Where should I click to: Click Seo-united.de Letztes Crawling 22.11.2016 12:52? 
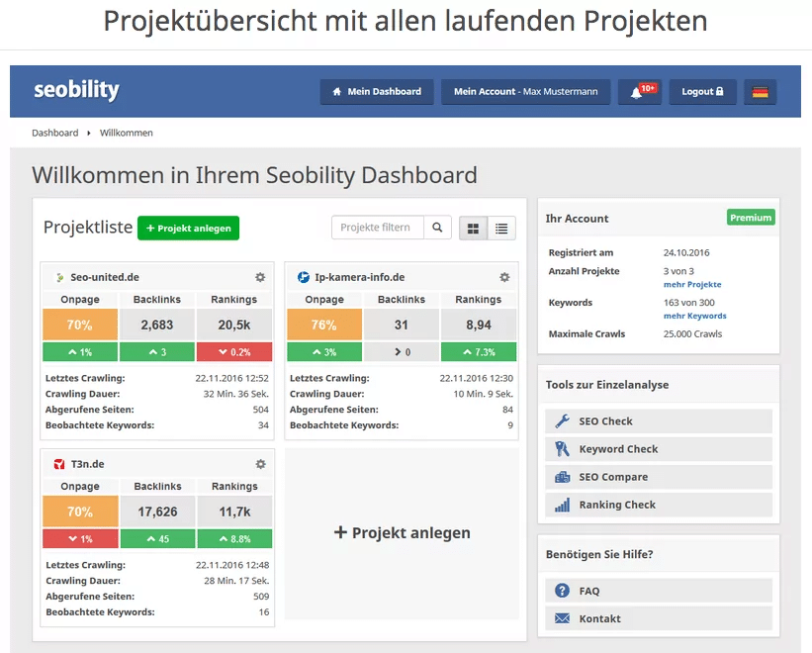coord(232,378)
